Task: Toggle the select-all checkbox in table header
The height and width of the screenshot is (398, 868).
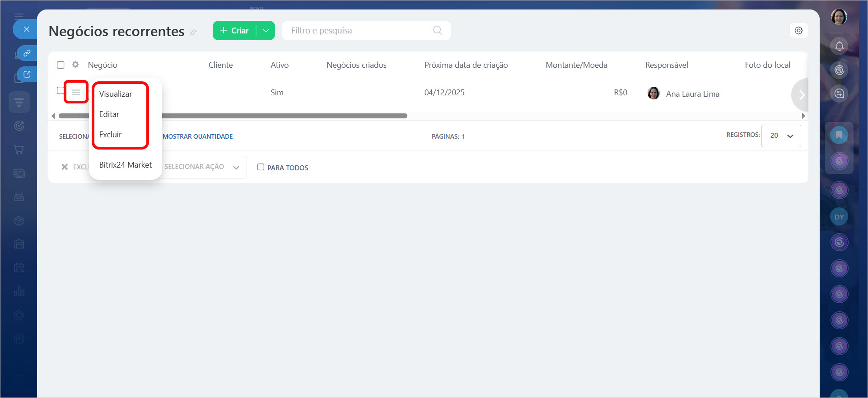Action: [x=61, y=65]
